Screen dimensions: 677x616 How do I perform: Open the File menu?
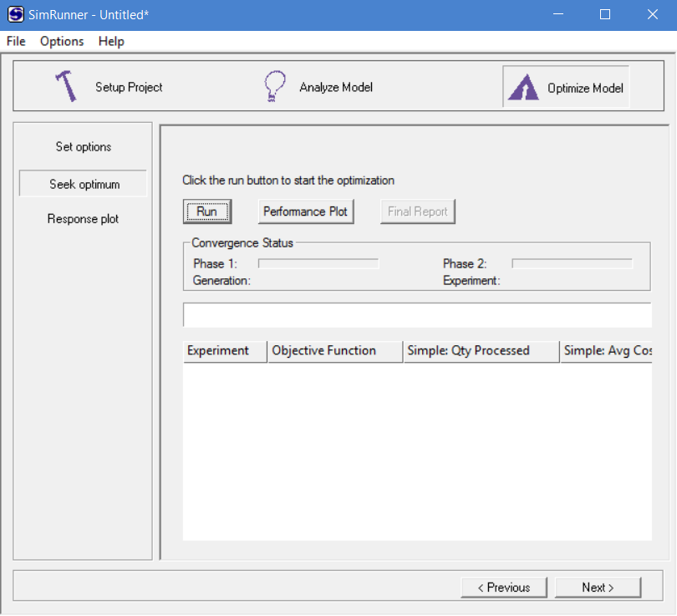tap(16, 42)
